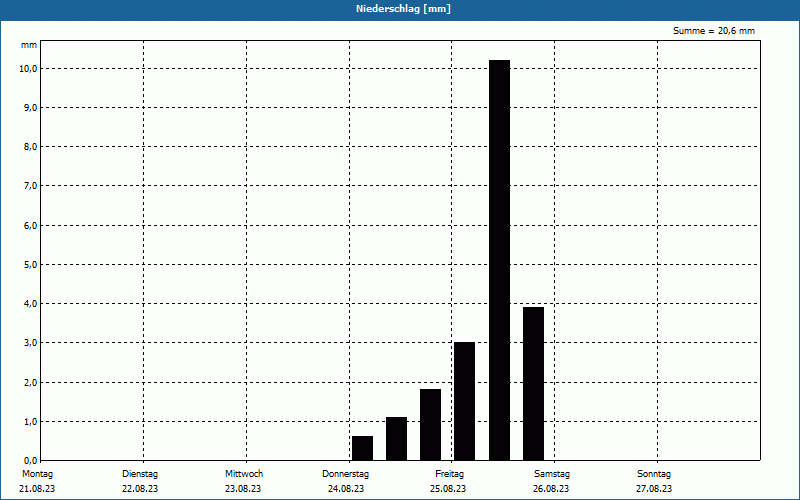Screen dimensions: 800x500
Task: Click the bar slightly above 1,0 mm
Action: [x=396, y=439]
